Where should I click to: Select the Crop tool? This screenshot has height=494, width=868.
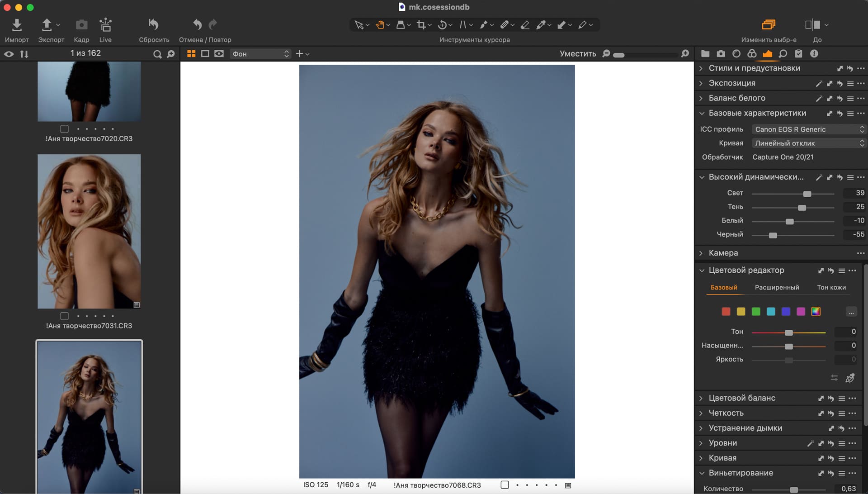(x=421, y=25)
